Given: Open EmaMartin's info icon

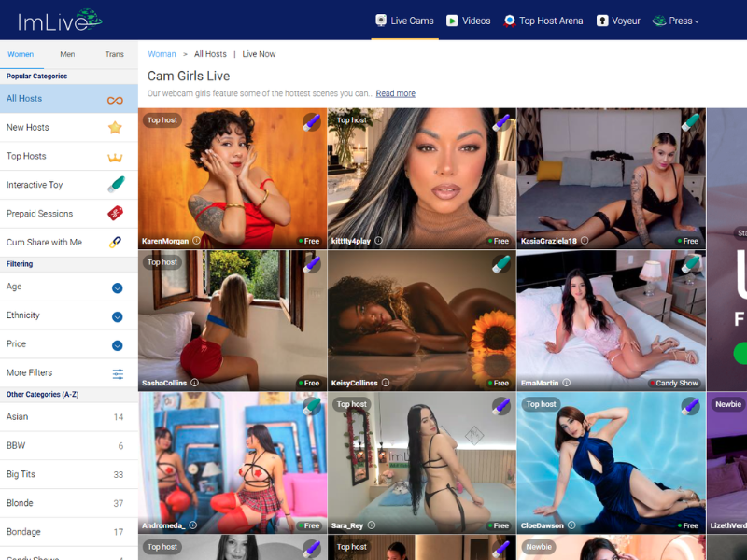Looking at the screenshot, I should point(566,383).
